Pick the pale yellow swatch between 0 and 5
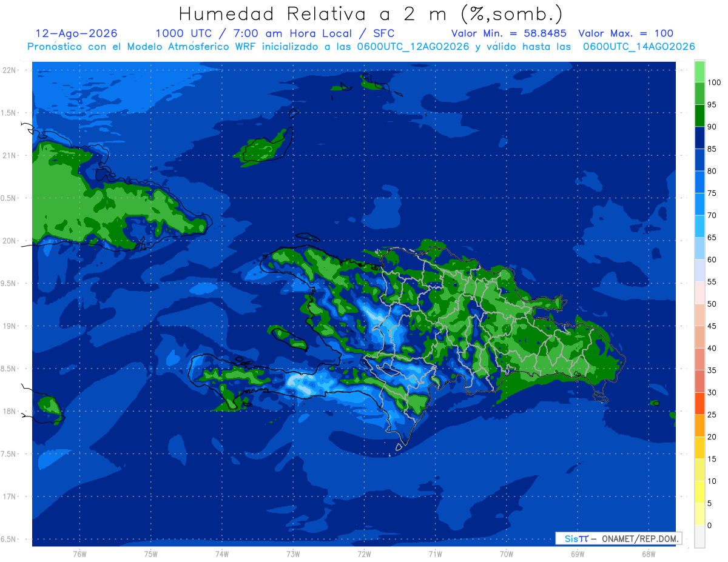Viewport: 728px width, 562px height. point(699,514)
